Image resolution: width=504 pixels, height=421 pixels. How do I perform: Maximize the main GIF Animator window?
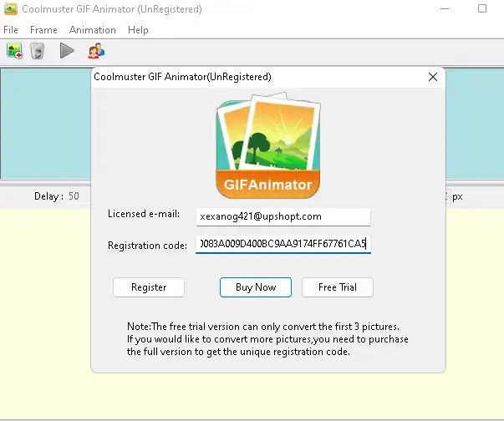[481, 9]
